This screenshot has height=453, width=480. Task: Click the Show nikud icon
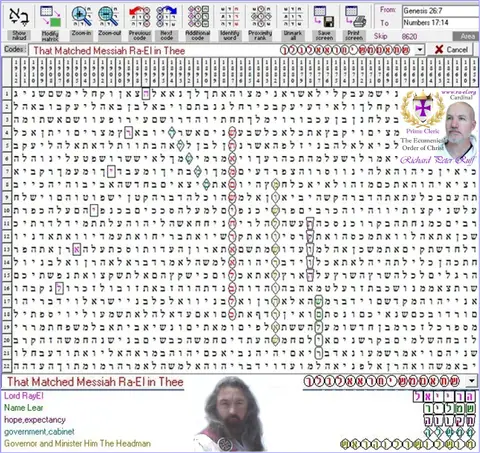click(x=19, y=17)
